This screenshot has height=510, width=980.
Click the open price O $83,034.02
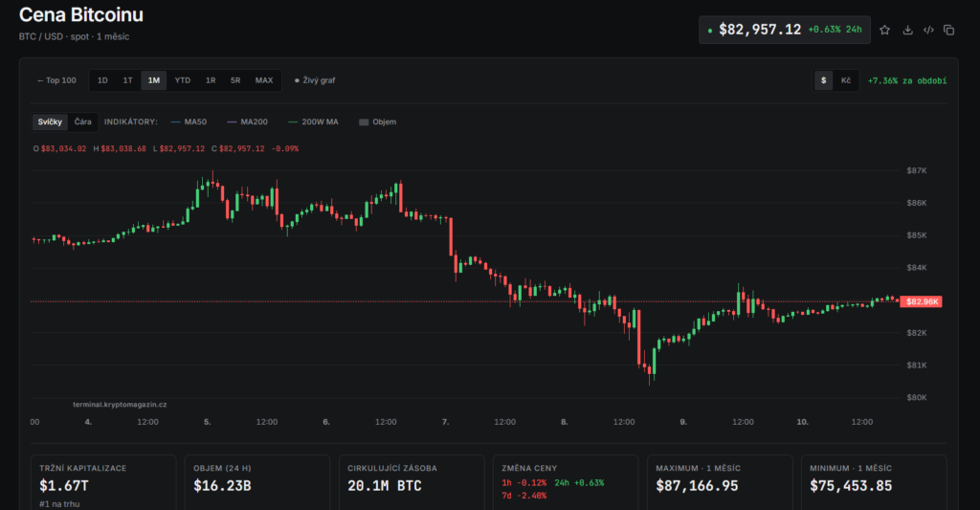pos(59,148)
